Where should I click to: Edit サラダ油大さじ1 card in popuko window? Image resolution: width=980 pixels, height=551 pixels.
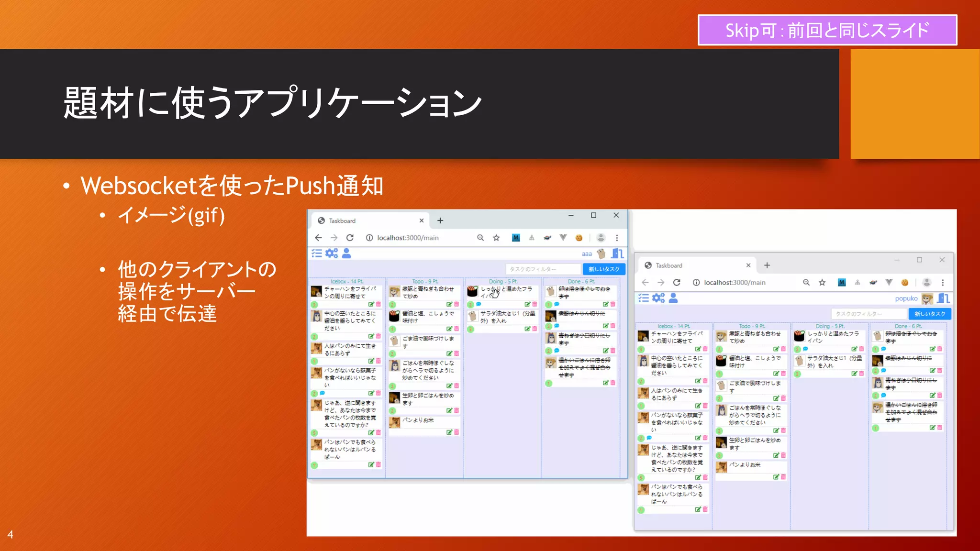coord(854,374)
